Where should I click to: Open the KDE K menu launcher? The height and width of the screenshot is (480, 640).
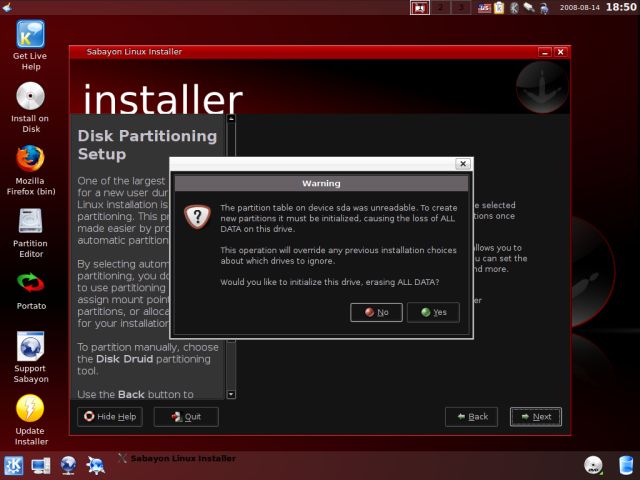pos(13,466)
